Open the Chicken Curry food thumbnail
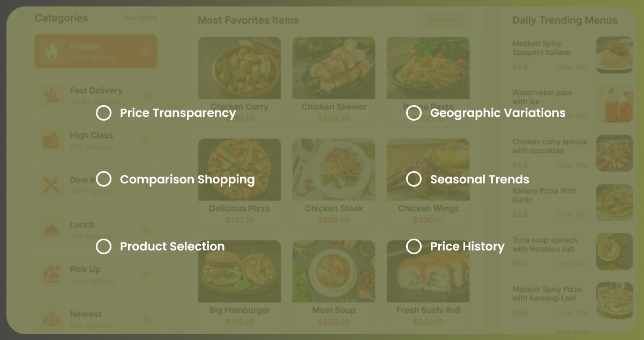 tap(239, 68)
